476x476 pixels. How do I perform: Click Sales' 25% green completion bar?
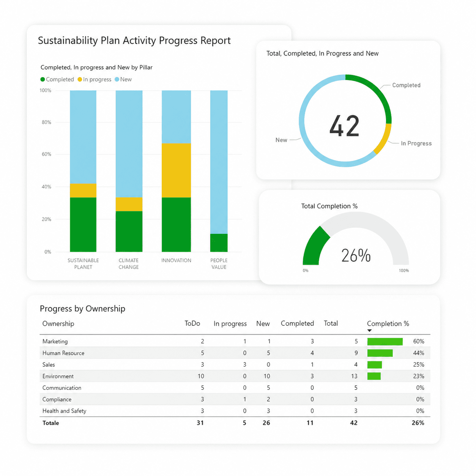[x=374, y=365]
